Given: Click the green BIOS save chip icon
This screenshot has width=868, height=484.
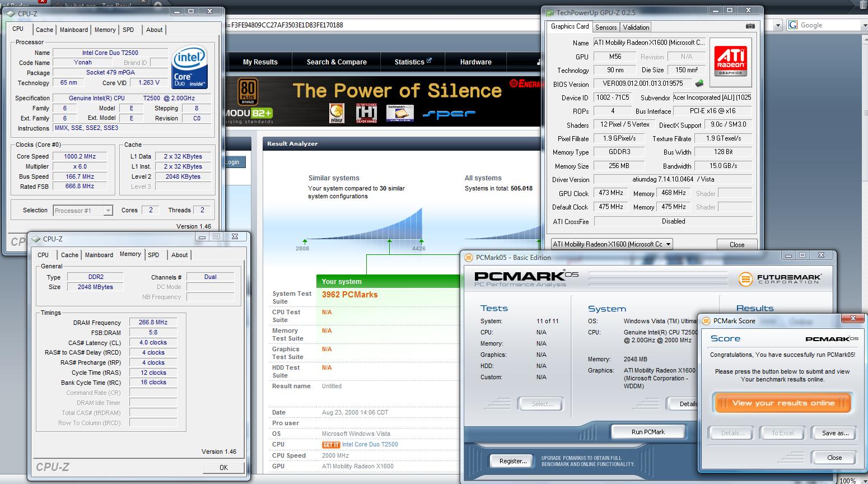Looking at the screenshot, I should 699,83.
